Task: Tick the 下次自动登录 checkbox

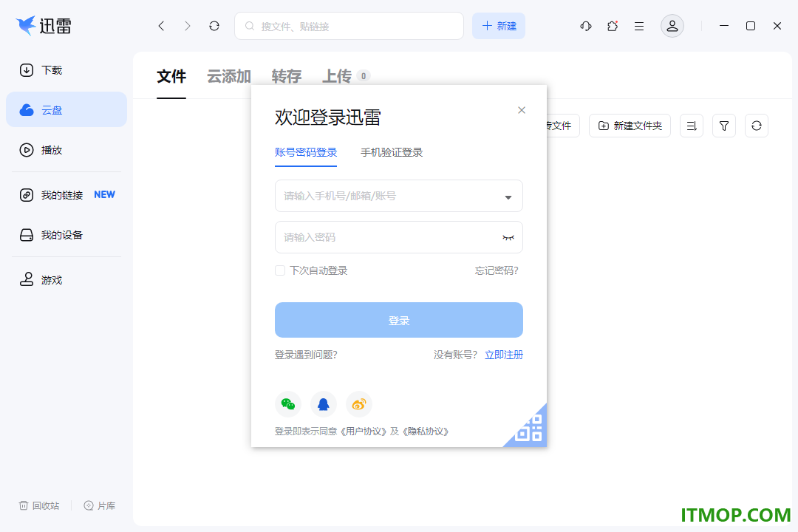Action: 280,270
